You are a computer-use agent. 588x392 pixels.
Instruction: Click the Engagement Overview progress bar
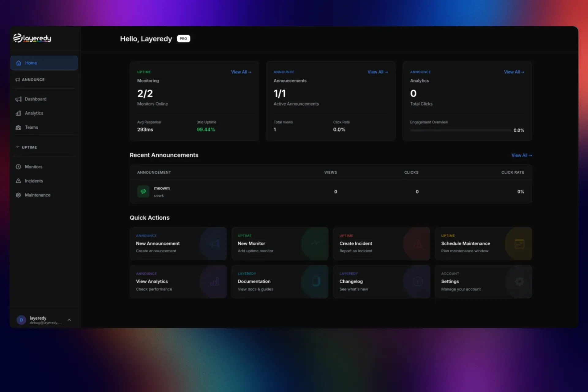(459, 130)
